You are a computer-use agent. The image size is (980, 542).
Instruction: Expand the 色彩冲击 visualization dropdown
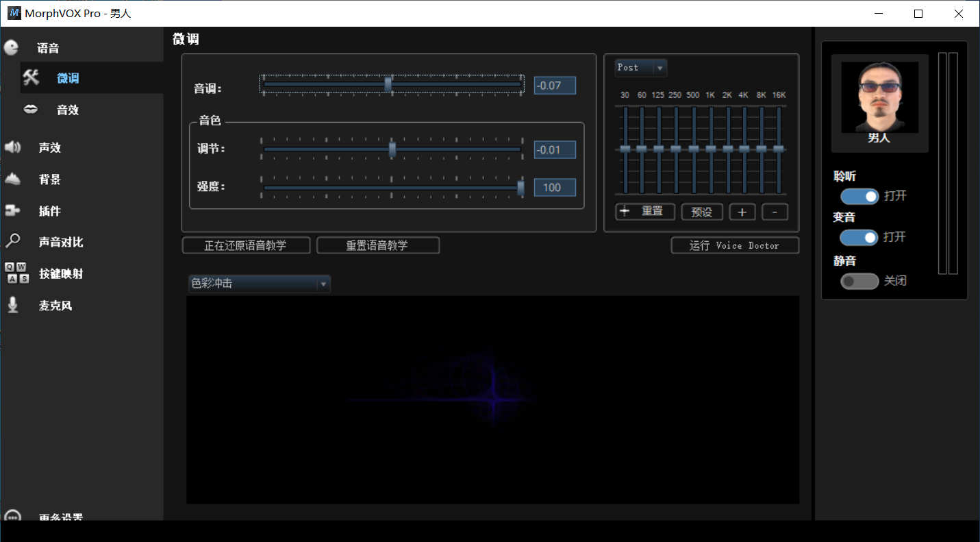[260, 284]
